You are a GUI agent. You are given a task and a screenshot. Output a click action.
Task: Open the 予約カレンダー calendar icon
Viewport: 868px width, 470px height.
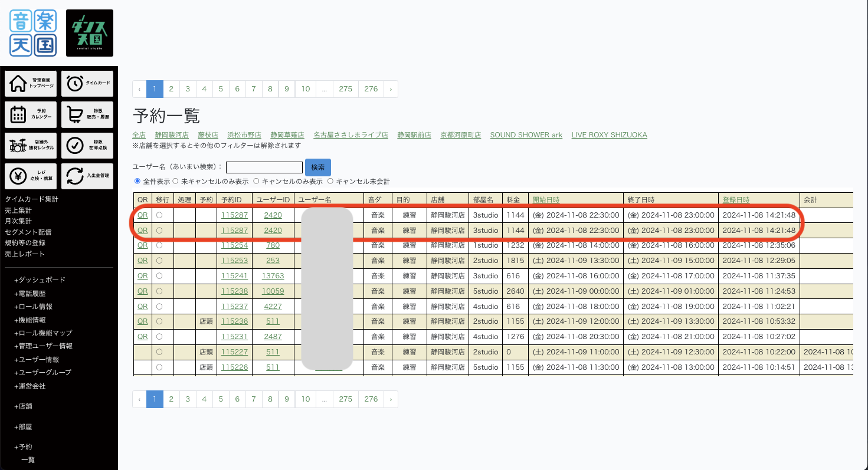coord(31,114)
